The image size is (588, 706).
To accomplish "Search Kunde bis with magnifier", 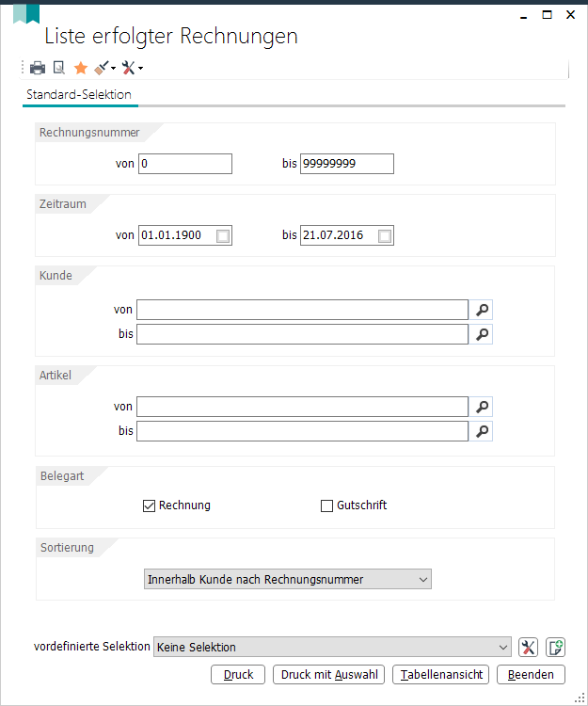I will 482,334.
